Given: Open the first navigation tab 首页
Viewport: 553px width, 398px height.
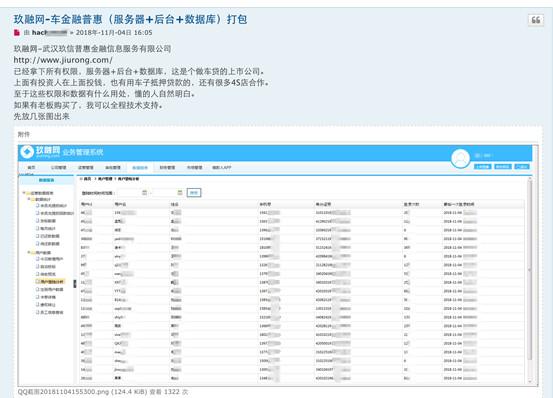Looking at the screenshot, I should click(x=31, y=167).
